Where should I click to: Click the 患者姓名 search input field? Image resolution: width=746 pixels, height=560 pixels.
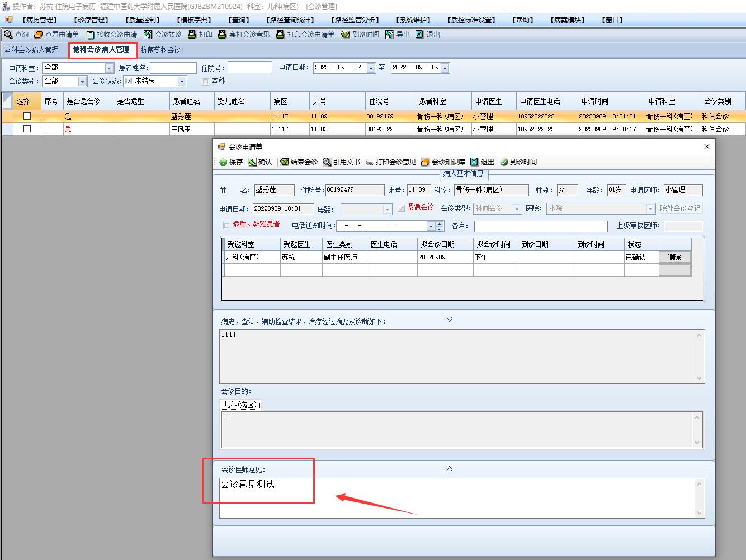click(x=173, y=68)
